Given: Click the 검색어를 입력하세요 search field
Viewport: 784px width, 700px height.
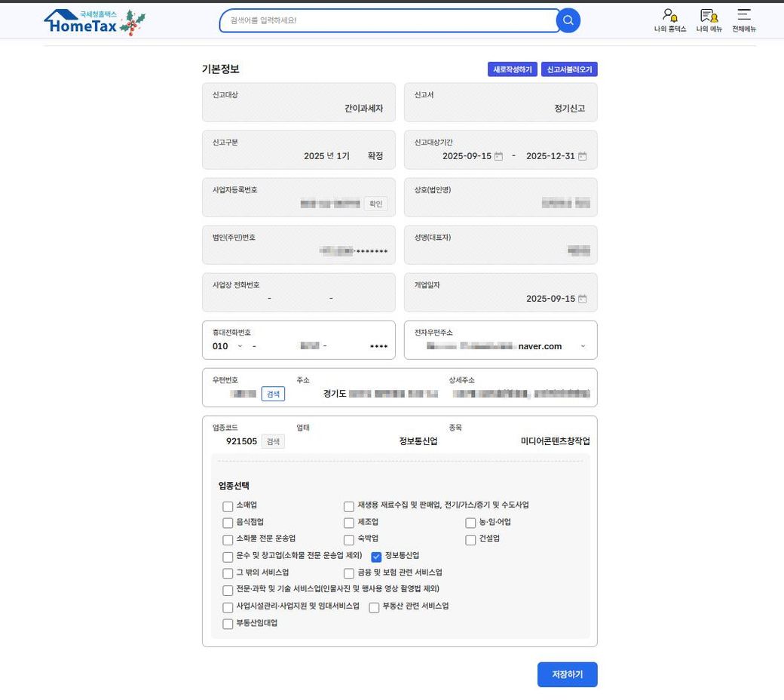Looking at the screenshot, I should click(x=388, y=20).
